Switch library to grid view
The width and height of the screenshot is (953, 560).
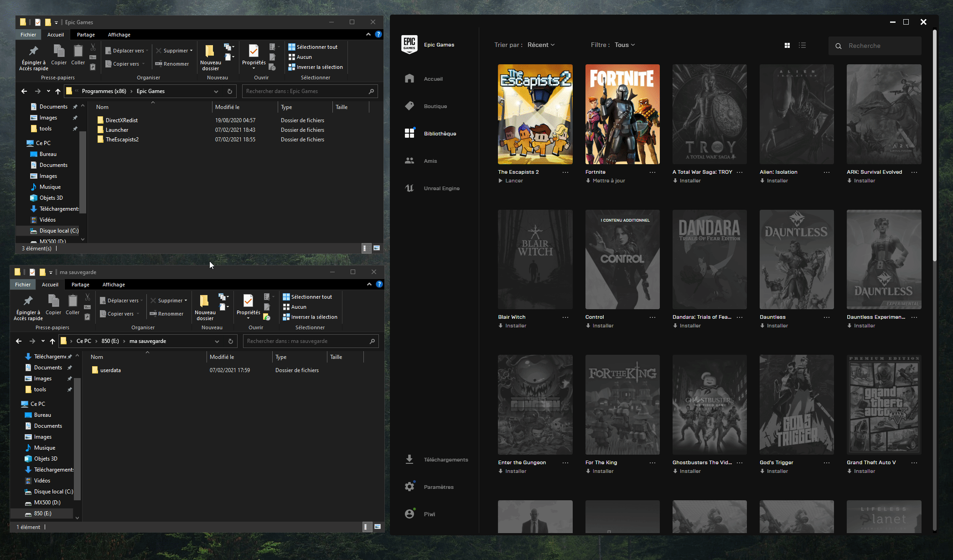click(787, 45)
